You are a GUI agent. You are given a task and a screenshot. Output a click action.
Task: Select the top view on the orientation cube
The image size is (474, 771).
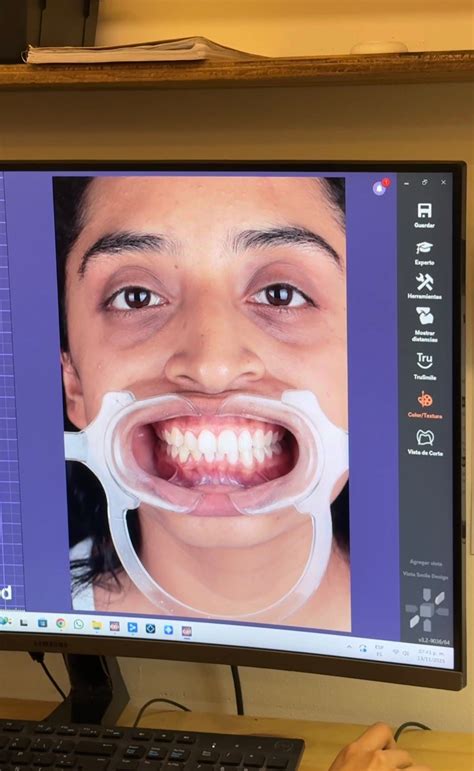(427, 594)
